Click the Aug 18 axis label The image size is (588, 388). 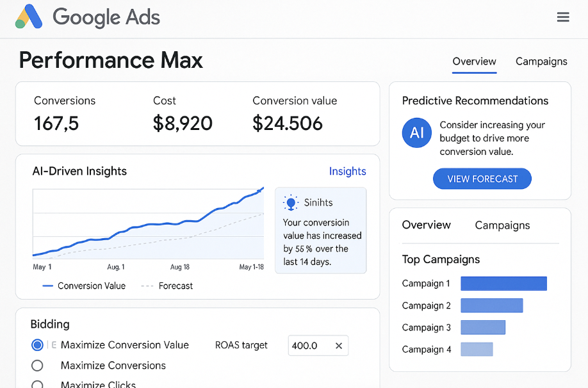tap(180, 267)
